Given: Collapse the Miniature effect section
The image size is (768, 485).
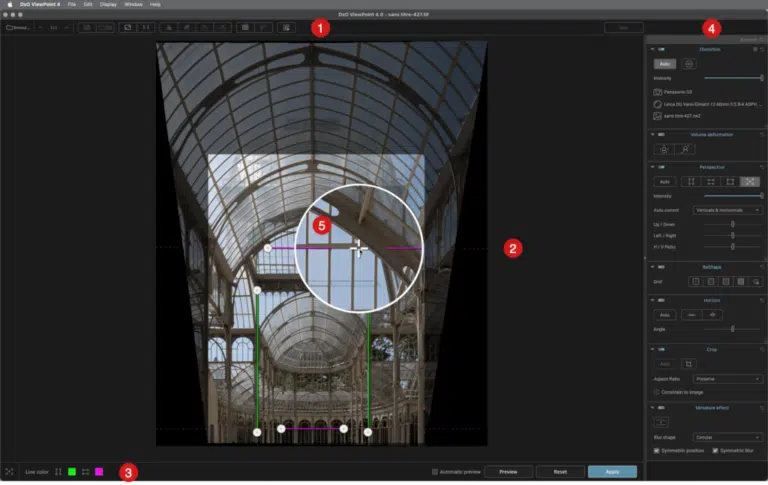Looking at the screenshot, I should tap(652, 408).
